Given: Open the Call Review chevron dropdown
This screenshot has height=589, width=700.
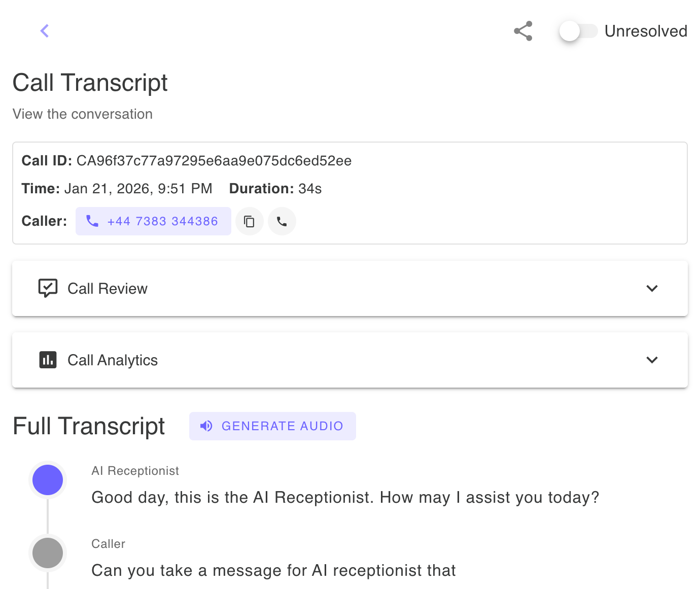Looking at the screenshot, I should coord(652,288).
